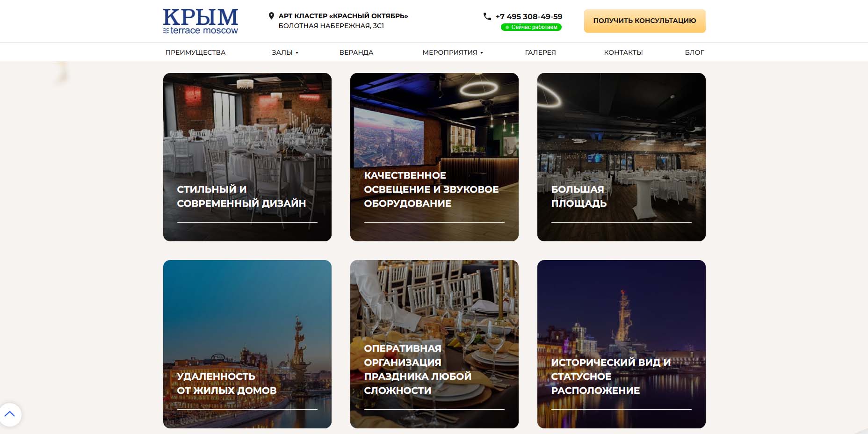This screenshot has height=434, width=868.
Task: Open the Галерея page
Action: (x=540, y=52)
